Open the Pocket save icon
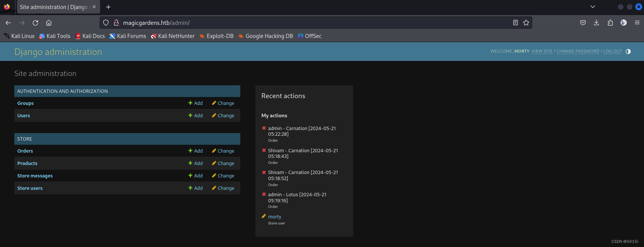 (x=583, y=23)
